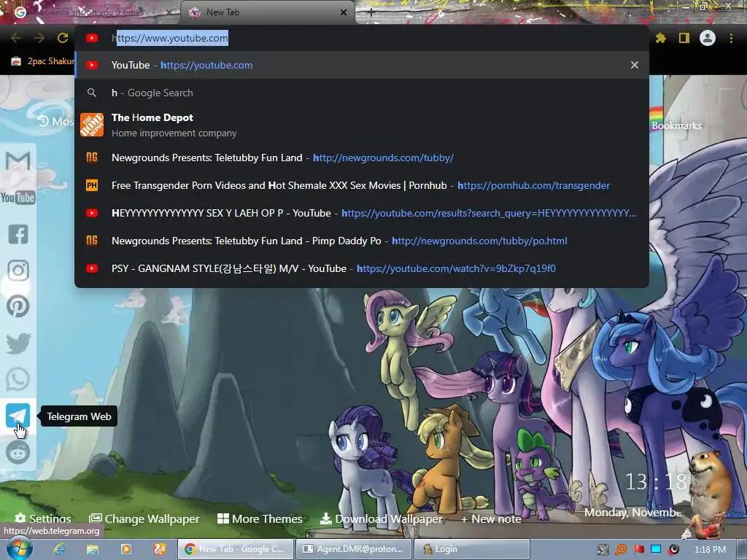Switch to Login taskbar window

point(472,549)
